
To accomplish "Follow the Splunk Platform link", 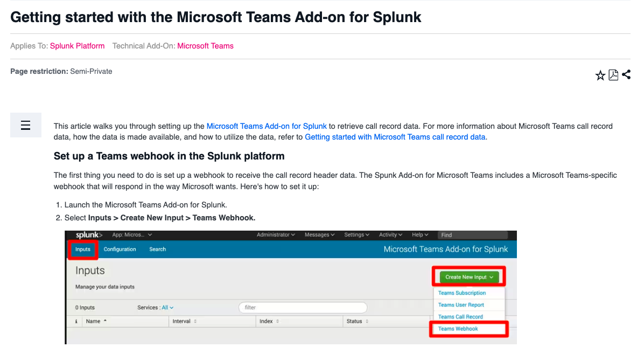I will 77,46.
